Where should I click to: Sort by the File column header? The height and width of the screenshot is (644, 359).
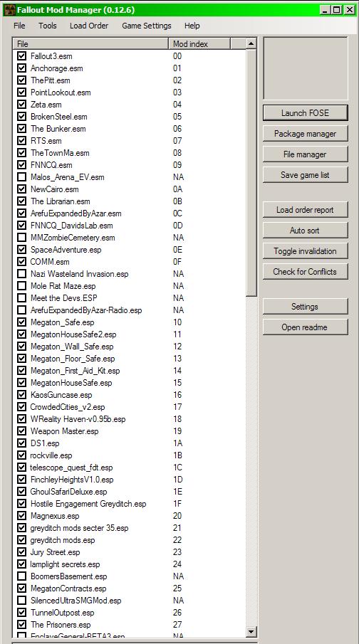tap(91, 43)
